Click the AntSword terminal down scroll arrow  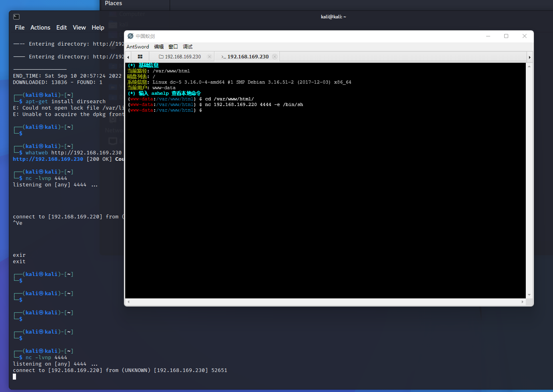click(529, 295)
